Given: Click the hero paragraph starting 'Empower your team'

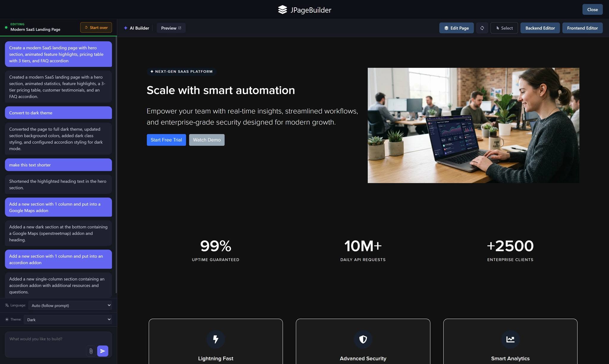Looking at the screenshot, I should click(252, 116).
